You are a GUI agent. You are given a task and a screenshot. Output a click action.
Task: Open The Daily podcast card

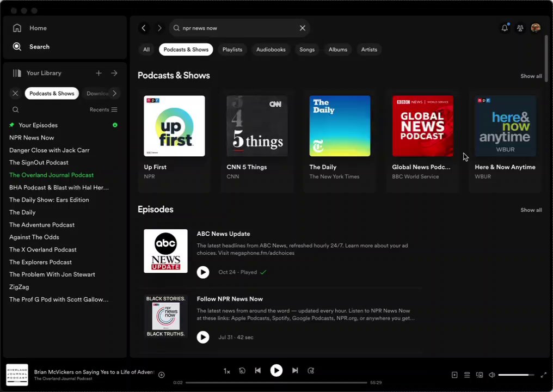pyautogui.click(x=340, y=140)
